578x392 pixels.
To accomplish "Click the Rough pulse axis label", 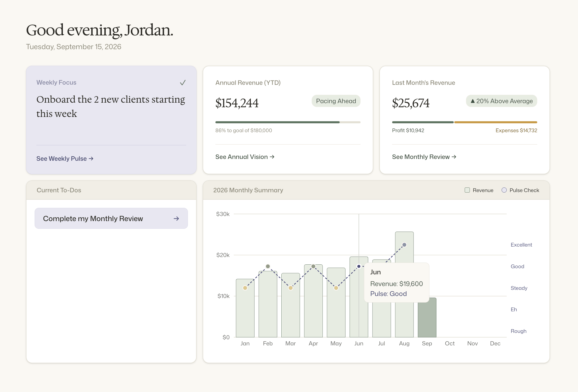I will [518, 331].
